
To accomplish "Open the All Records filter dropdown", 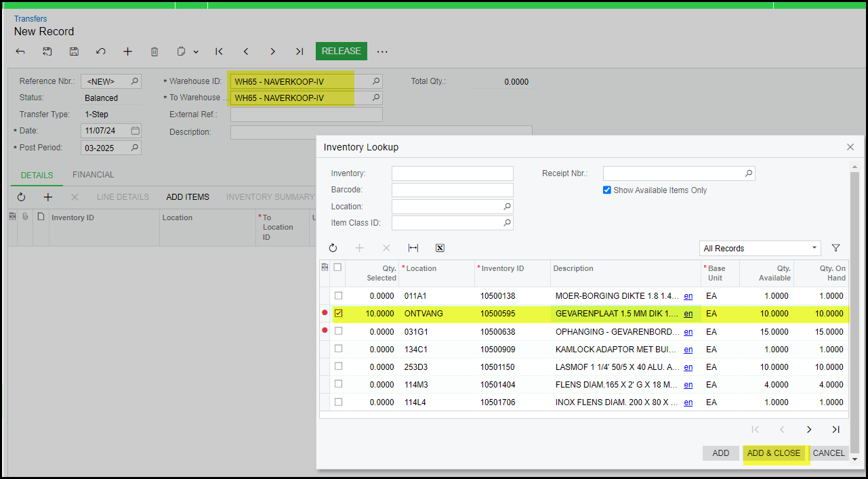I will tap(760, 249).
